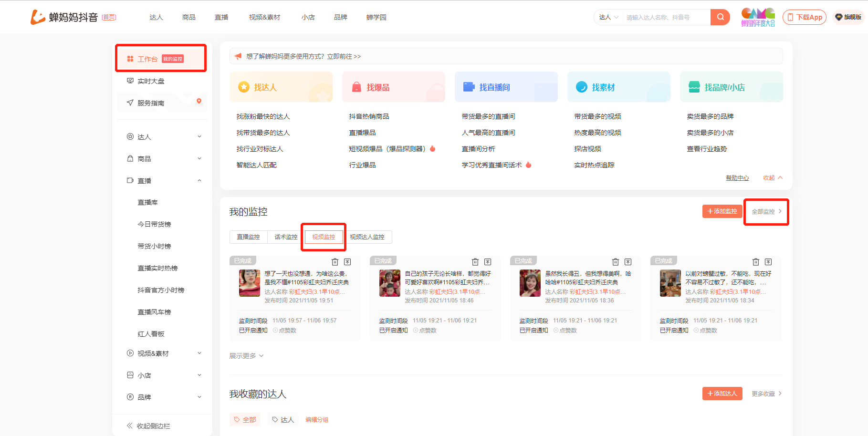Click the 下载App button

(805, 17)
